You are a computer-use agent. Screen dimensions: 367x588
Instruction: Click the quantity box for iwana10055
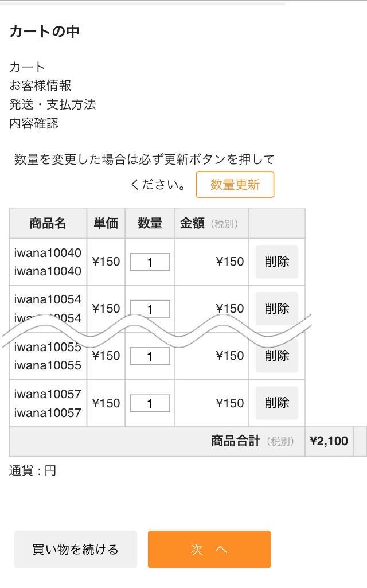(x=150, y=356)
